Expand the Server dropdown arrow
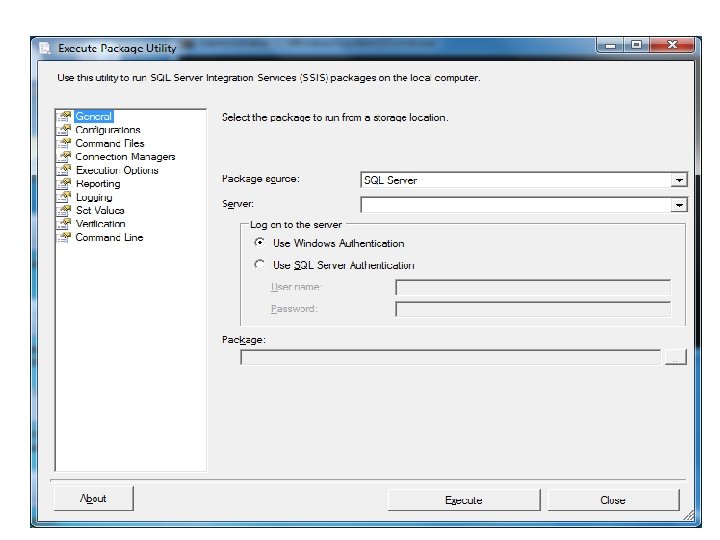Screen dimensions: 720x540 pos(679,205)
